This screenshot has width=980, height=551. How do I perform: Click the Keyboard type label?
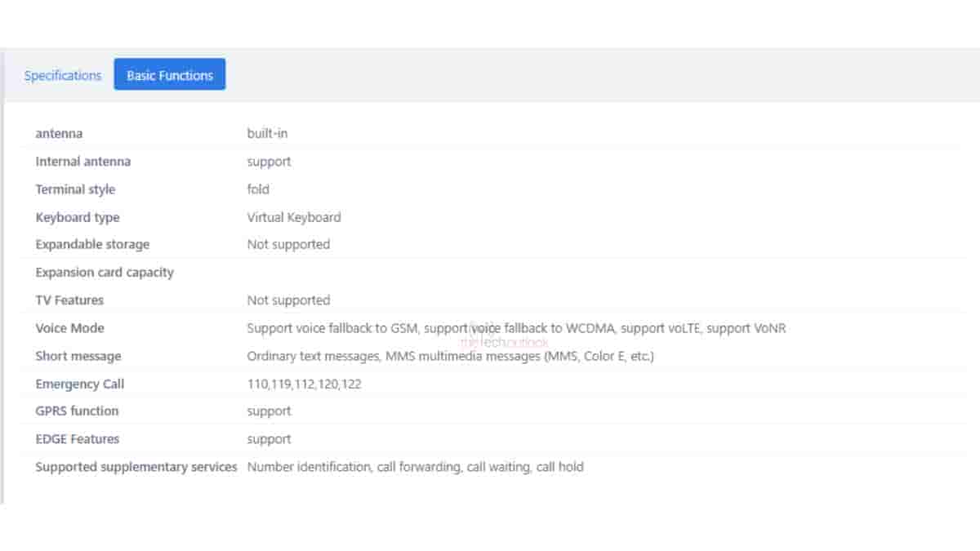pos(78,217)
